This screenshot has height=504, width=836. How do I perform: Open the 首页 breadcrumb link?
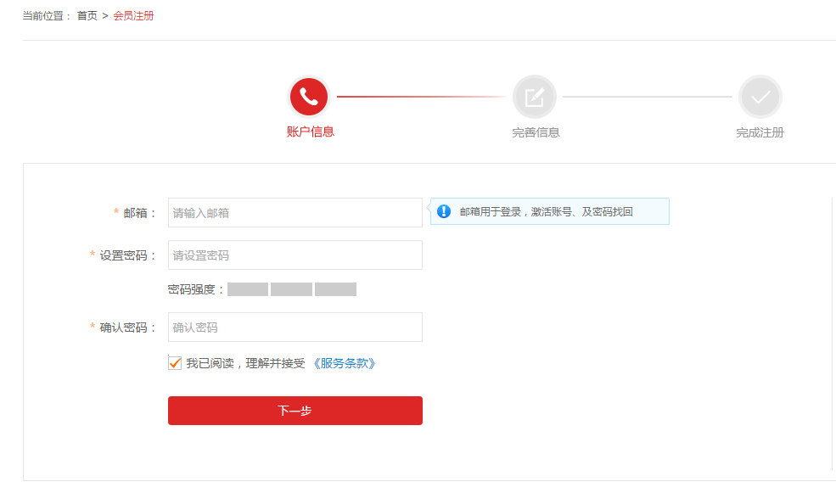tap(84, 14)
